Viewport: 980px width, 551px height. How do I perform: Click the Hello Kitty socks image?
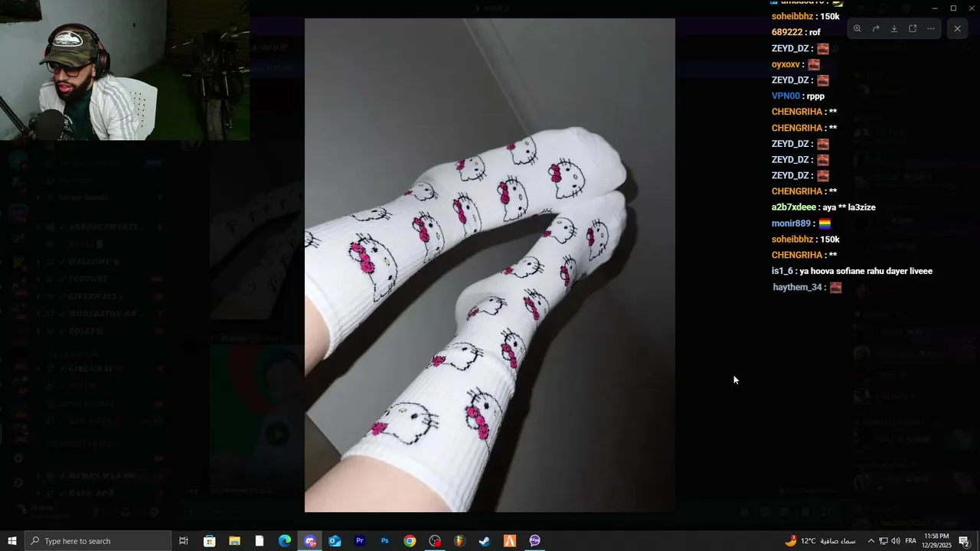tap(490, 265)
